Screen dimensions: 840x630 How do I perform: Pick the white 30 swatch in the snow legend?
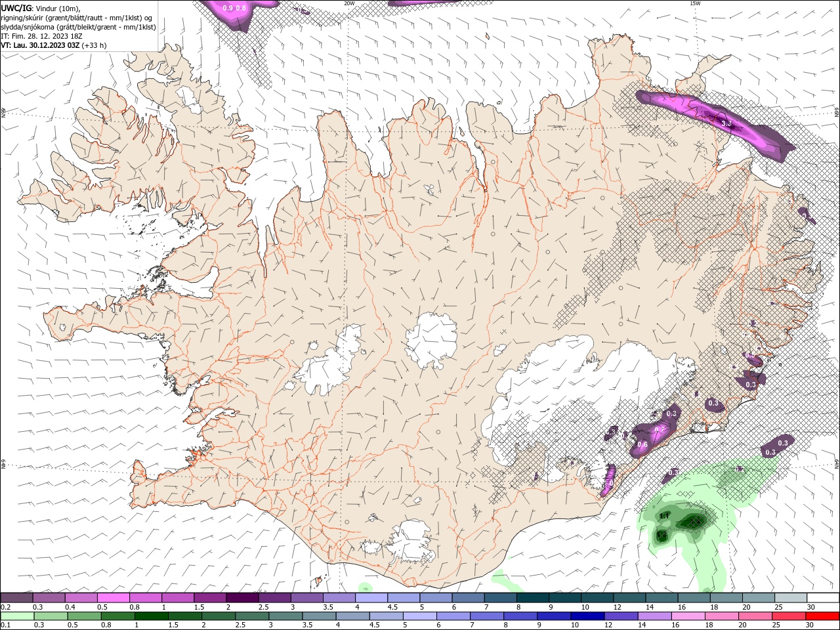point(823,598)
